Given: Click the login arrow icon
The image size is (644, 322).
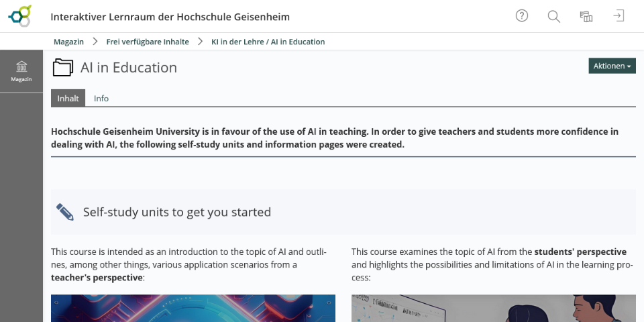Looking at the screenshot, I should (x=619, y=16).
